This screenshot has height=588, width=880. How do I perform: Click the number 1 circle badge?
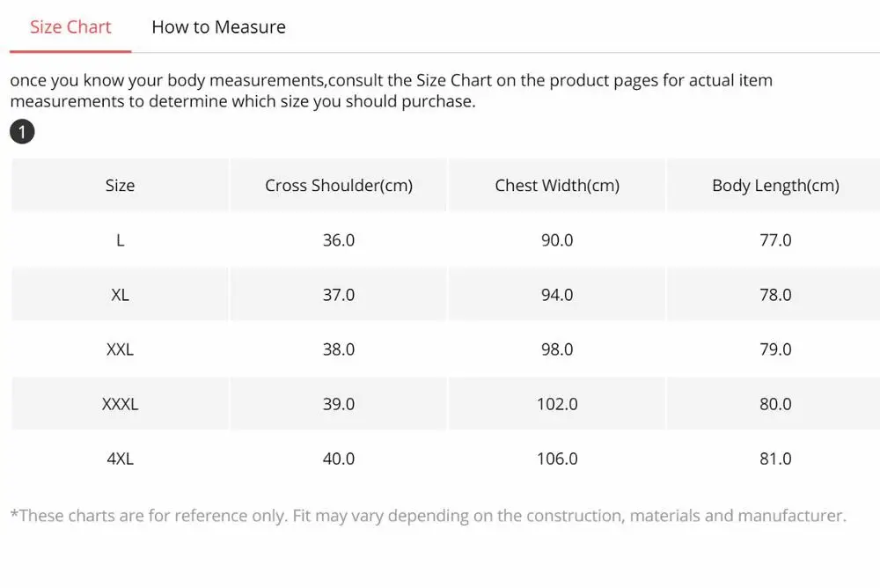tap(22, 132)
